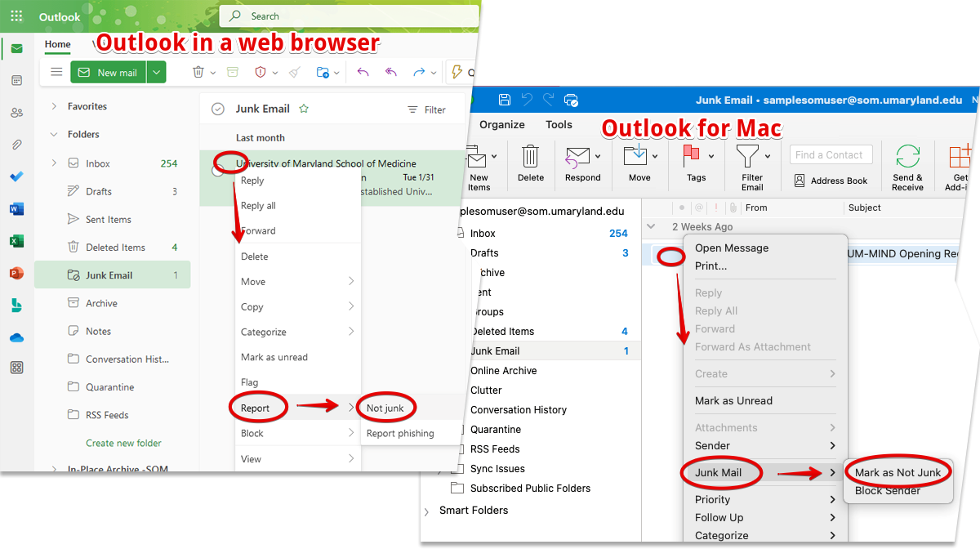This screenshot has width=980, height=549.
Task: Click the Send & Receive sync icon
Action: (907, 156)
